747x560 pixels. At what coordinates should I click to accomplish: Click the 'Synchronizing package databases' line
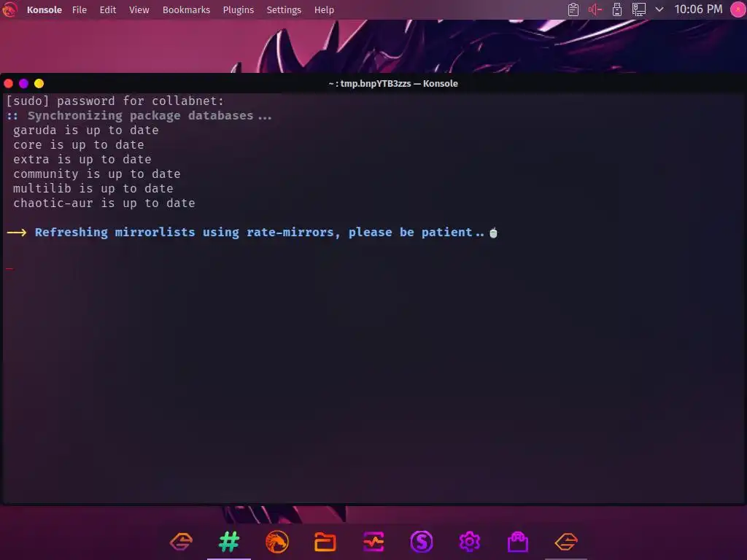139,116
